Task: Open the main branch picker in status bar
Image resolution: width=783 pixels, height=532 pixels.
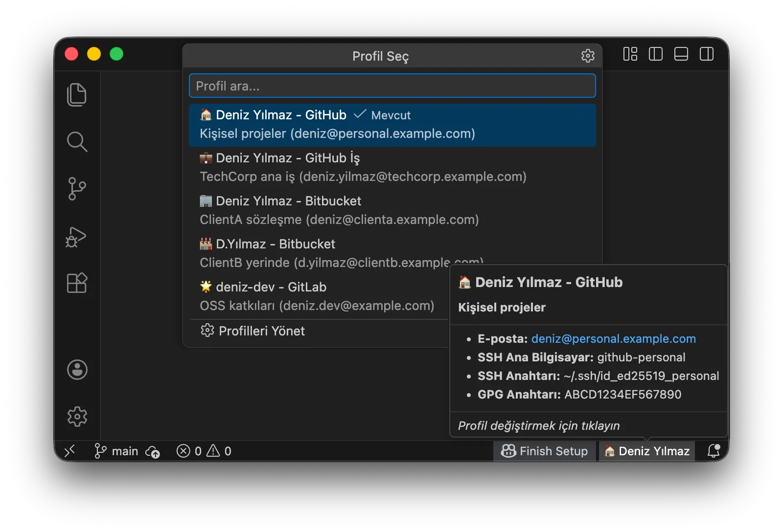Action: (x=116, y=451)
